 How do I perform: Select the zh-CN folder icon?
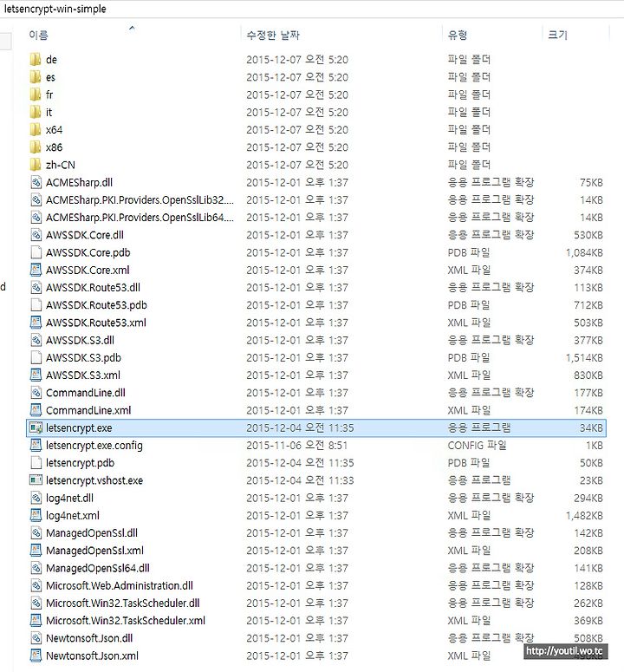(x=36, y=165)
